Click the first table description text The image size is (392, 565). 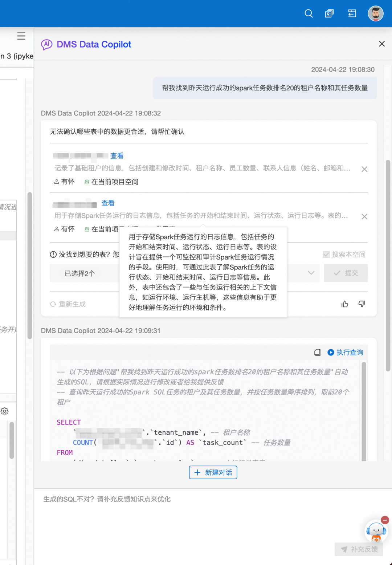click(203, 168)
